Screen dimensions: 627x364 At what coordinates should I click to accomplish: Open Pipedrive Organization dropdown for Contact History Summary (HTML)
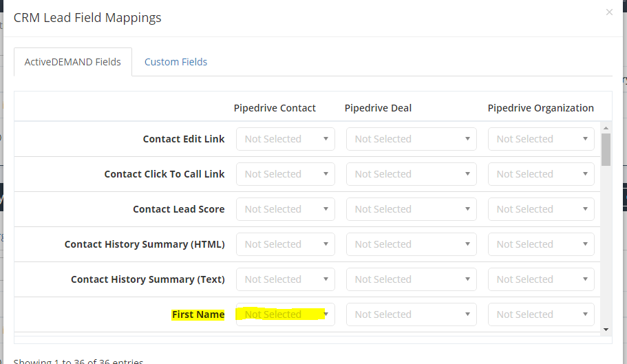pos(541,244)
